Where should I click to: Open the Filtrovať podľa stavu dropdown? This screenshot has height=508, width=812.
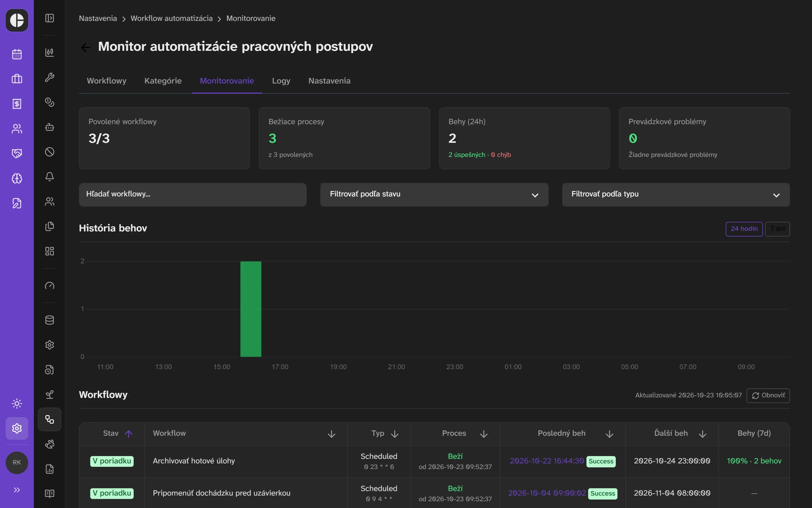point(434,194)
